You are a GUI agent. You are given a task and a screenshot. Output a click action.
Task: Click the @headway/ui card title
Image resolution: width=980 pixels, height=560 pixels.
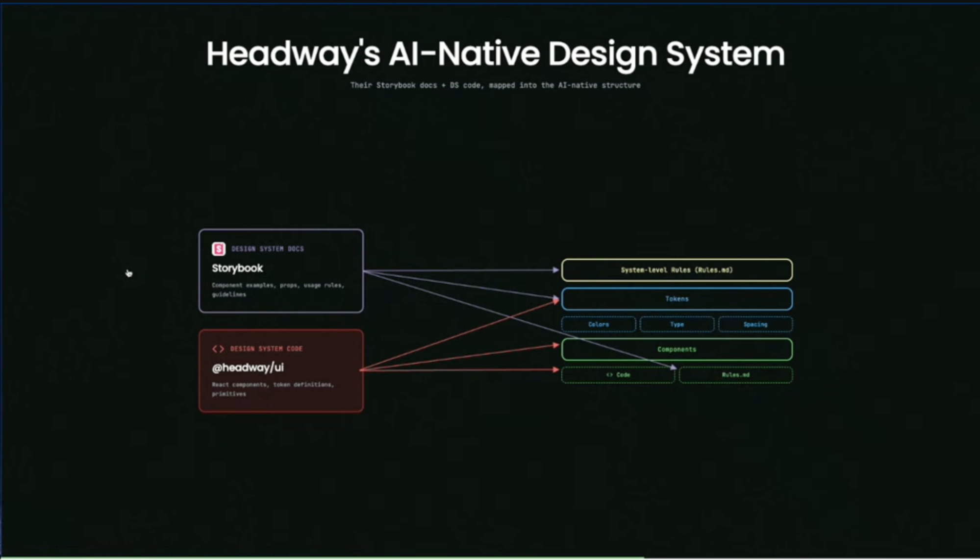point(248,367)
